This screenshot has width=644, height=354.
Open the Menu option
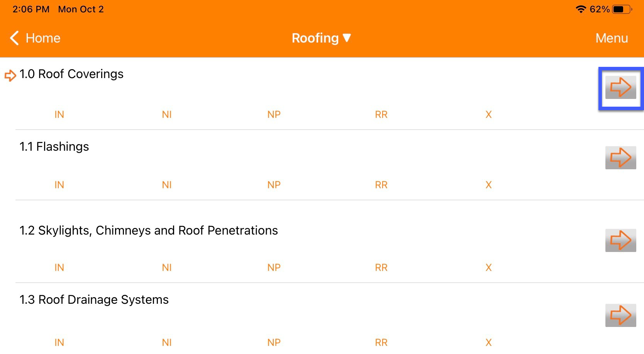[x=611, y=38]
